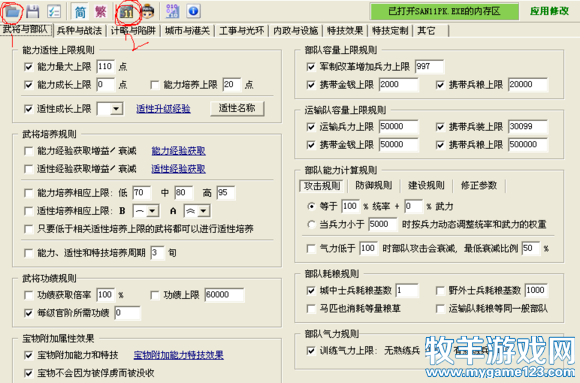Switch to Simplified Chinese with 简 icon
The image size is (580, 383).
click(80, 12)
